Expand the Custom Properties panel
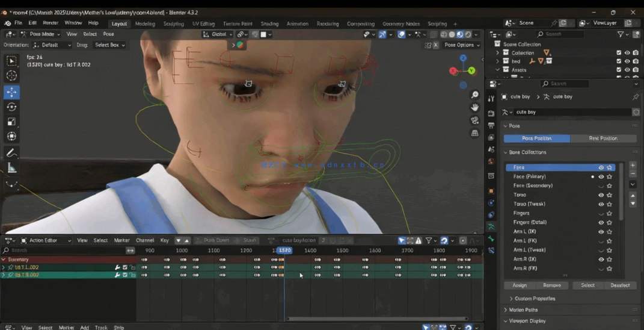This screenshot has height=330, width=644. tap(535, 299)
